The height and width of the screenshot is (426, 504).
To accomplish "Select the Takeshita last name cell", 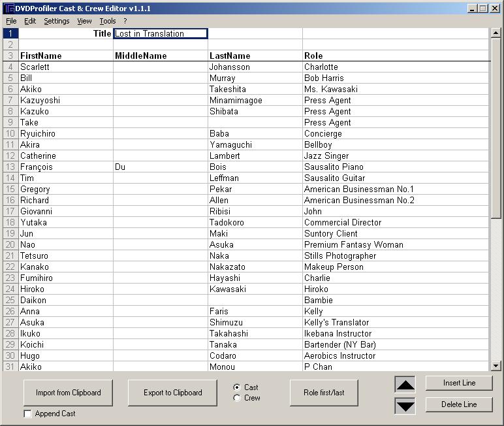I will (255, 89).
